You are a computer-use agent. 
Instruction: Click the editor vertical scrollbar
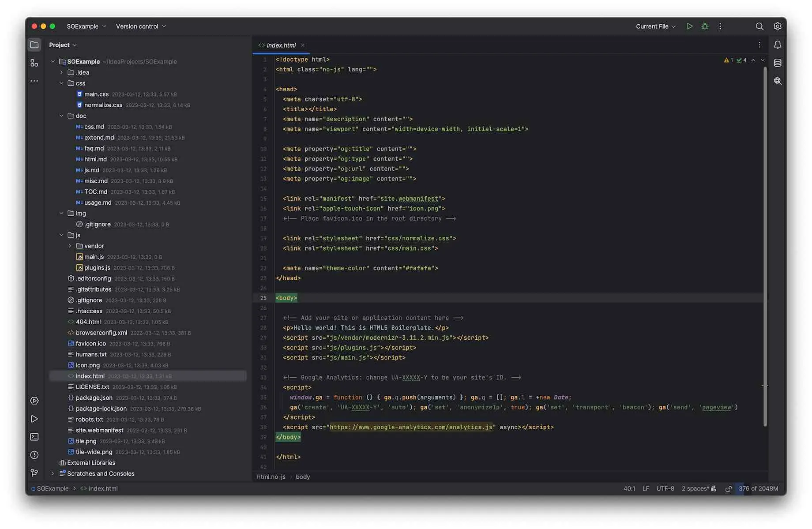[x=765, y=246]
